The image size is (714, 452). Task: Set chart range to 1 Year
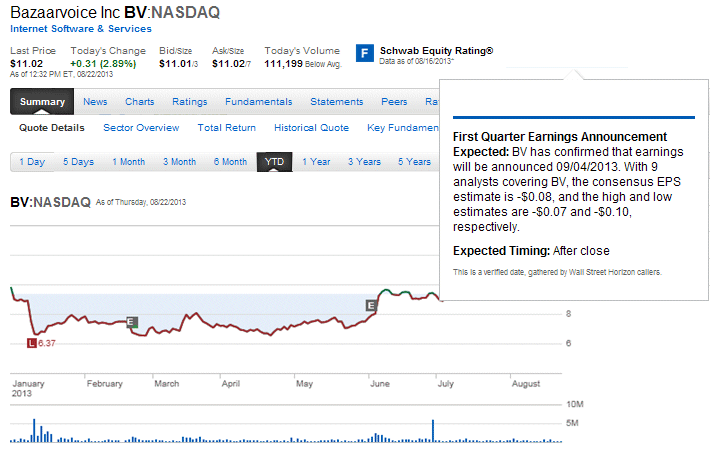point(316,162)
